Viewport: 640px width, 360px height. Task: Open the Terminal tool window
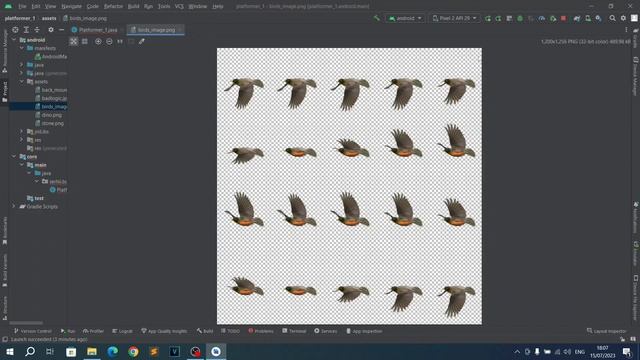coord(294,331)
